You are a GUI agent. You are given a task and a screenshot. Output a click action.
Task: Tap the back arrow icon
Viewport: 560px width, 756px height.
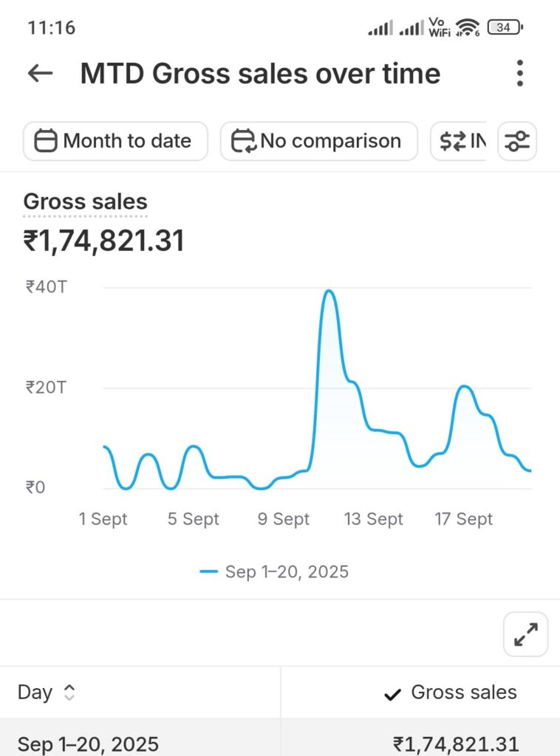tap(41, 73)
